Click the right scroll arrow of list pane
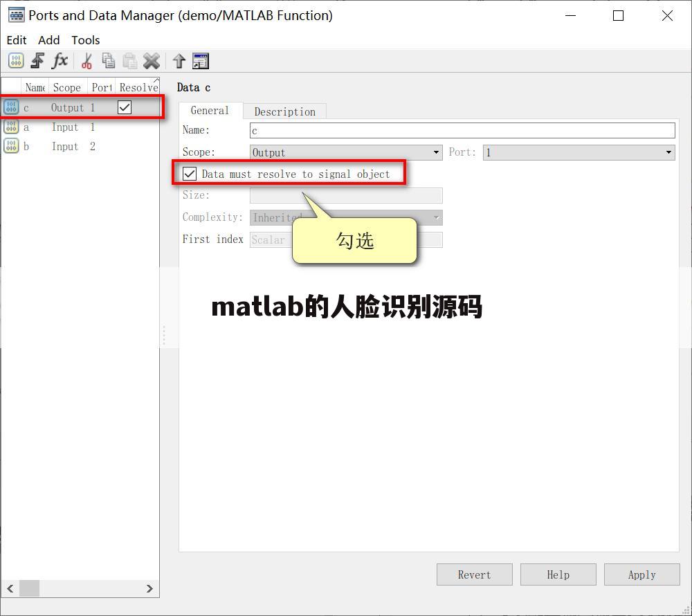692x616 pixels. tap(149, 588)
